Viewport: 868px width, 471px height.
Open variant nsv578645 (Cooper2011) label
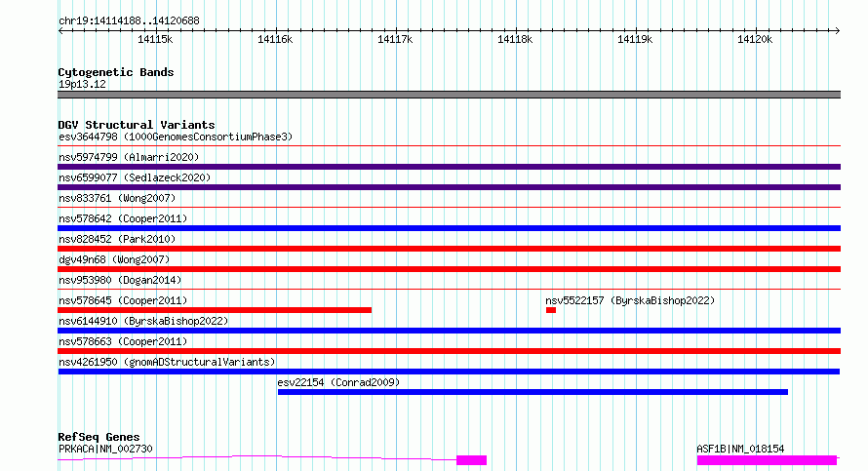[x=123, y=300]
